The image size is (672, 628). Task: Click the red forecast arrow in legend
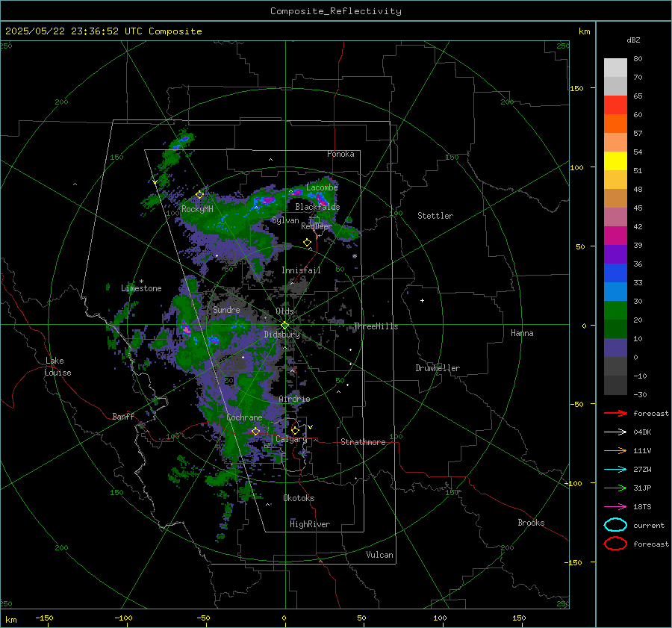tap(615, 413)
